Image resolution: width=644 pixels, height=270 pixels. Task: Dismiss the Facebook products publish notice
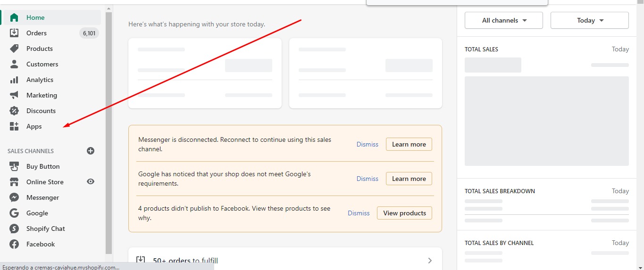359,213
